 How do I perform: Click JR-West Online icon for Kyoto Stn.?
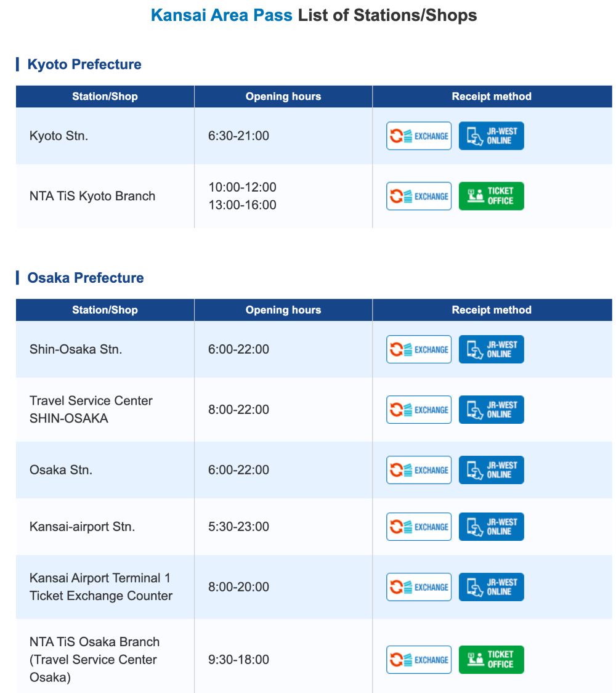point(491,136)
